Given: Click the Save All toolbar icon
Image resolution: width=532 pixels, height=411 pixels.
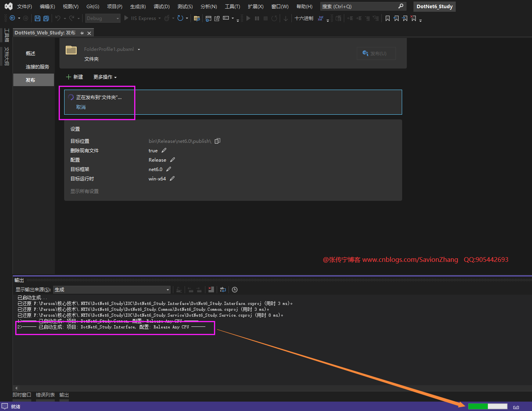Looking at the screenshot, I should click(46, 18).
